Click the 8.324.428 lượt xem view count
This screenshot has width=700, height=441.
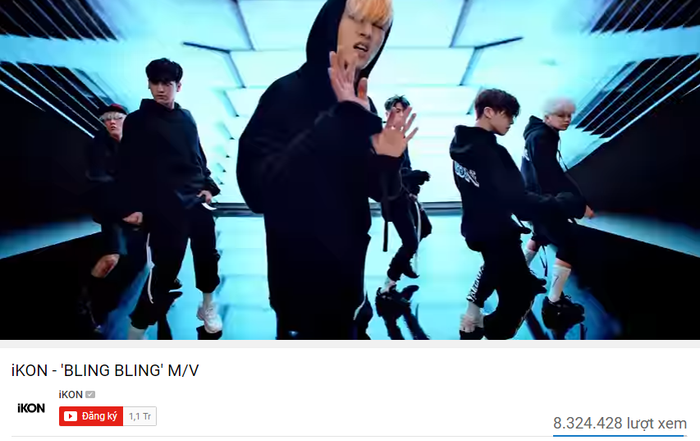[x=620, y=423]
